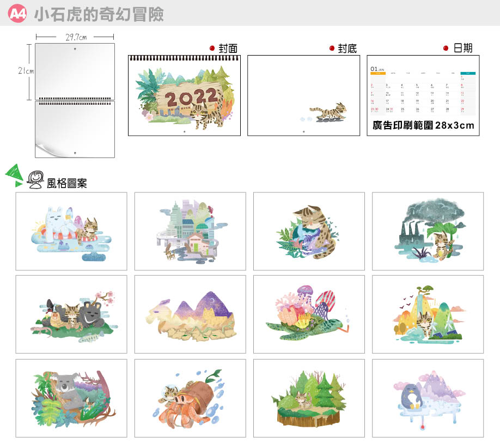
Task: Open the polar bear swim ring illustration
Action: tap(71, 231)
